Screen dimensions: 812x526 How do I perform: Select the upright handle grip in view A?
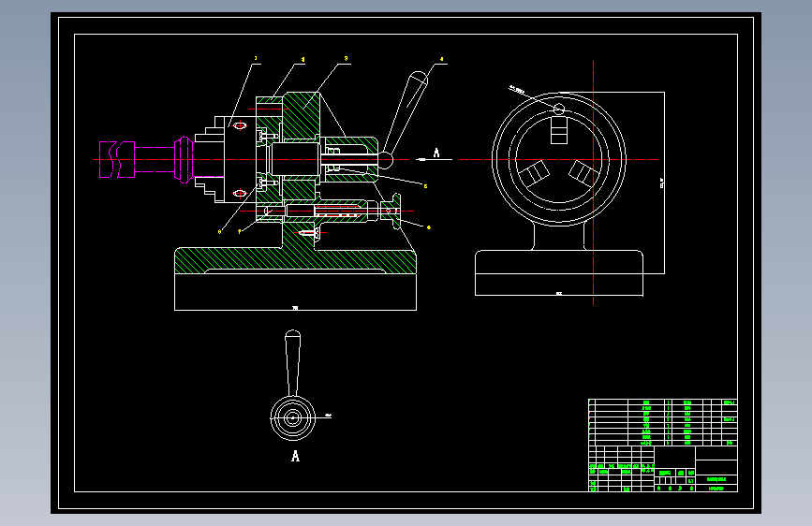292,362
